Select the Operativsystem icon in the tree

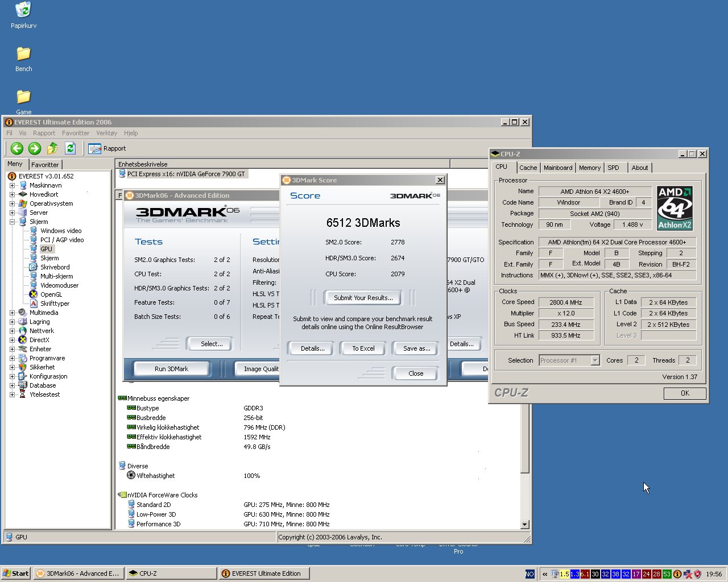[x=23, y=203]
